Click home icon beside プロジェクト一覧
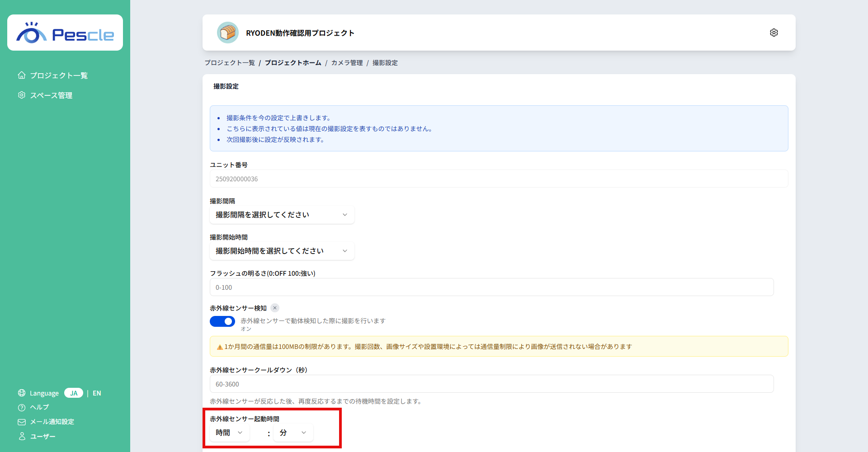This screenshot has width=868, height=452. tap(22, 75)
